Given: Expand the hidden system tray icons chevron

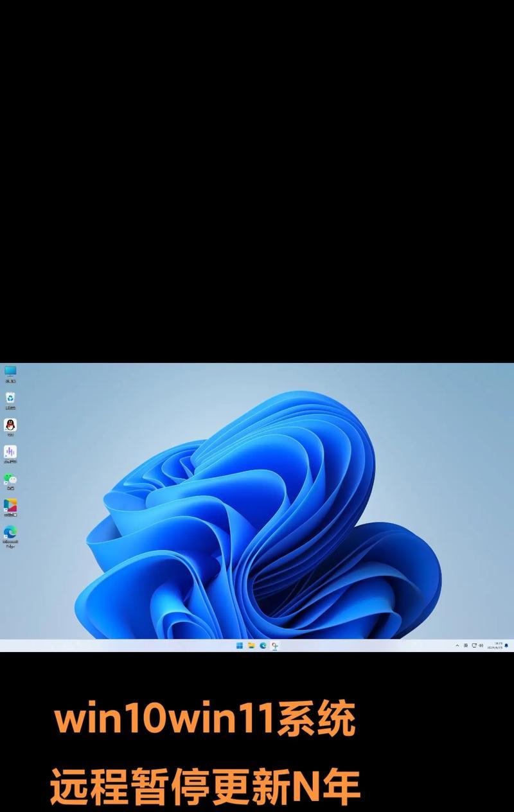Looking at the screenshot, I should pos(457,646).
